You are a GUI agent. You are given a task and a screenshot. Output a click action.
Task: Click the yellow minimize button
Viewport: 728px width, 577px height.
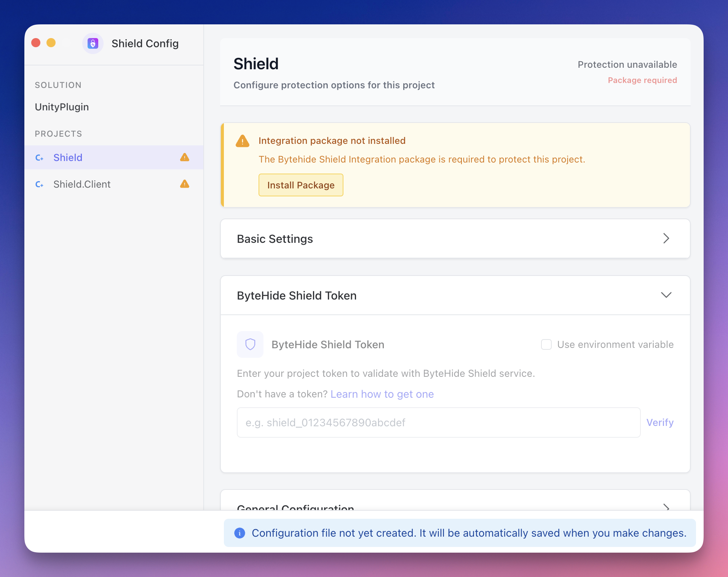pyautogui.click(x=51, y=43)
